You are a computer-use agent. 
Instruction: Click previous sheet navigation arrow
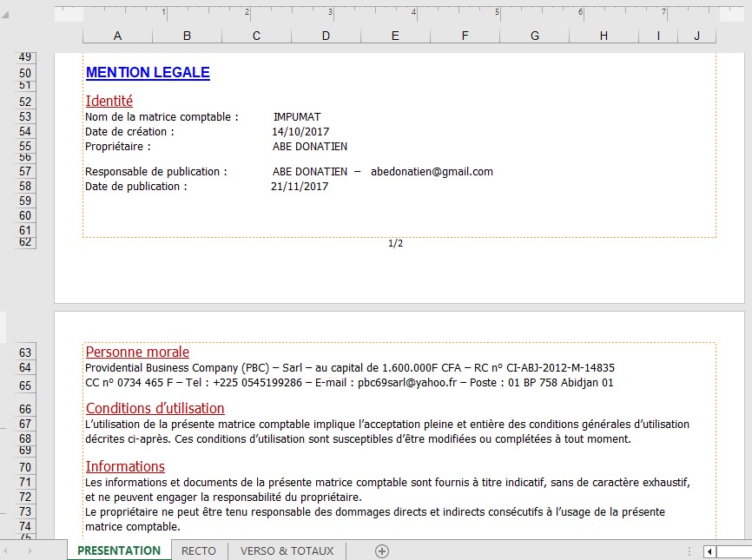pos(7,551)
